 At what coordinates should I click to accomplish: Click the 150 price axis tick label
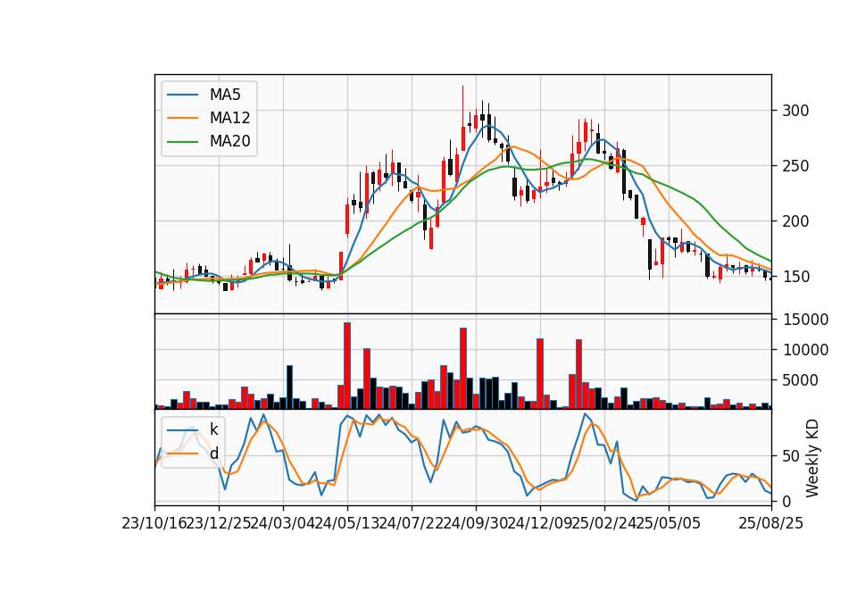[795, 277]
